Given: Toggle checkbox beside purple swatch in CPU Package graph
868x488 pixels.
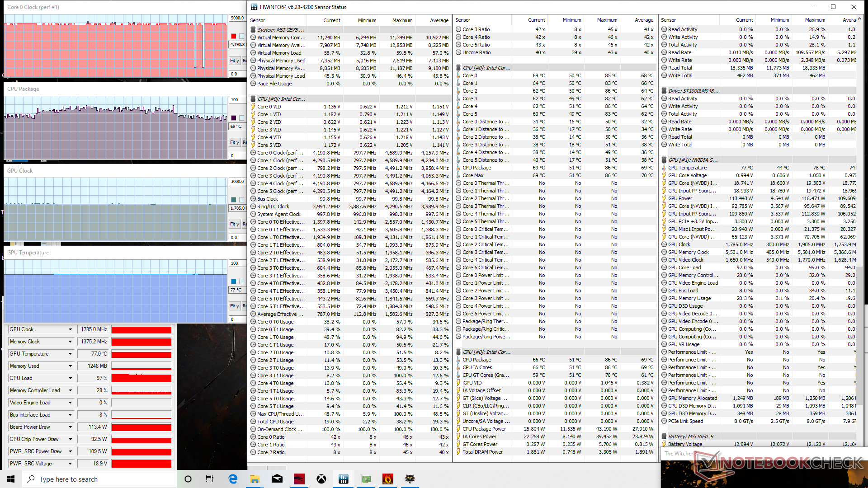Looking at the screenshot, I should click(242, 118).
